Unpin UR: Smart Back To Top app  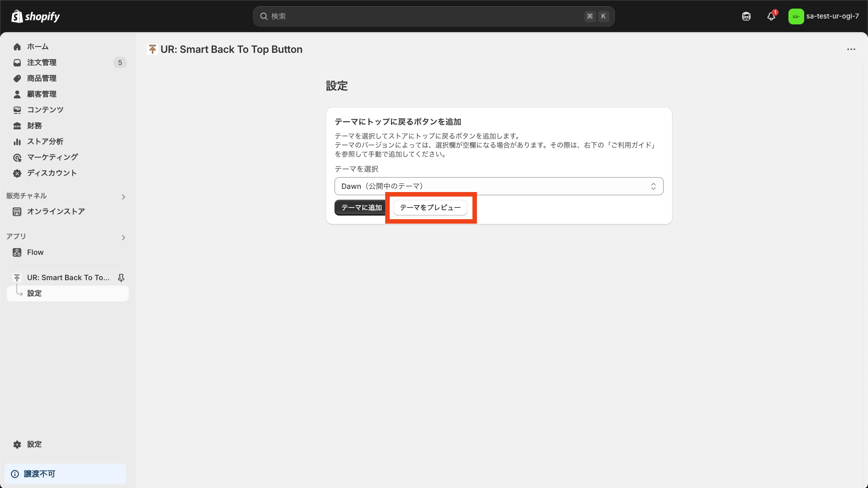pos(121,278)
